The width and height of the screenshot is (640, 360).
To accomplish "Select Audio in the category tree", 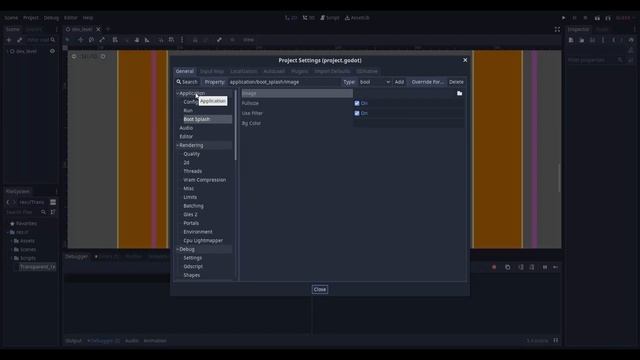I will 187,128.
